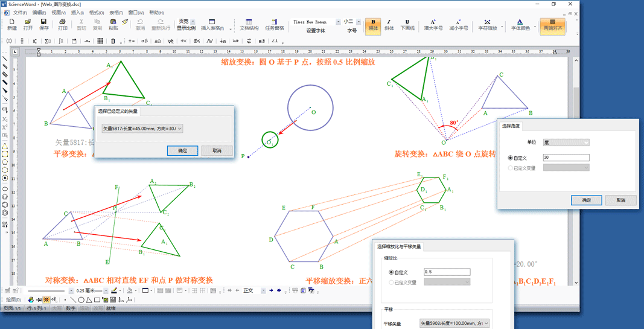
Task: Click the Font Color (字体颜色) swatch
Action: [520, 24]
